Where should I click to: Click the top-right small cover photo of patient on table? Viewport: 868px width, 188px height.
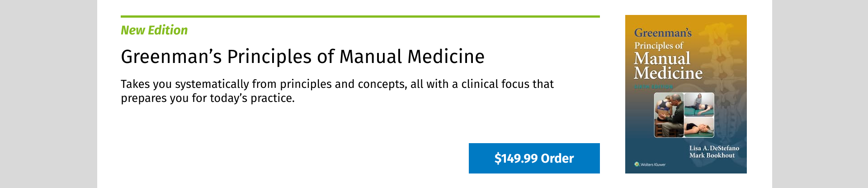699,104
